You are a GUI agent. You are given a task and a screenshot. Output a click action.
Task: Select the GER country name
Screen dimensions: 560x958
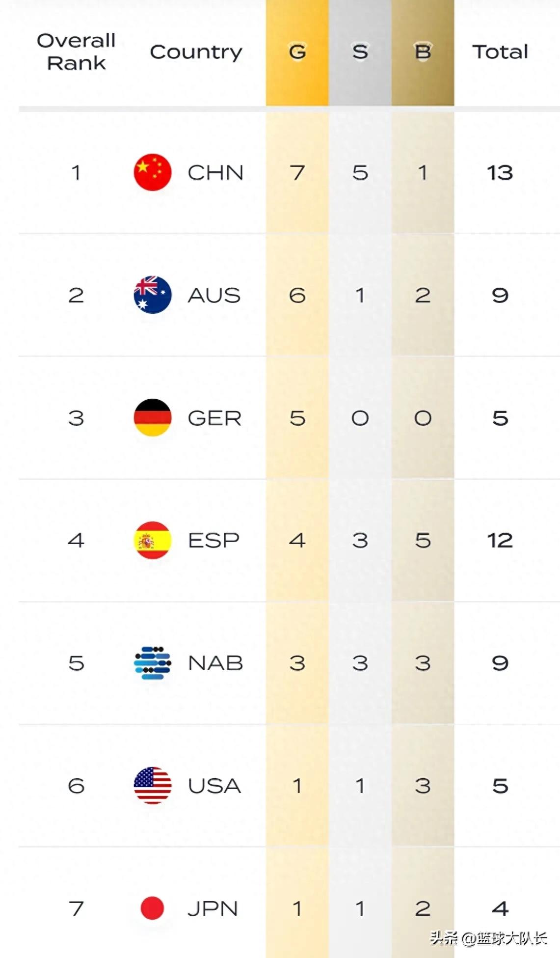click(215, 418)
